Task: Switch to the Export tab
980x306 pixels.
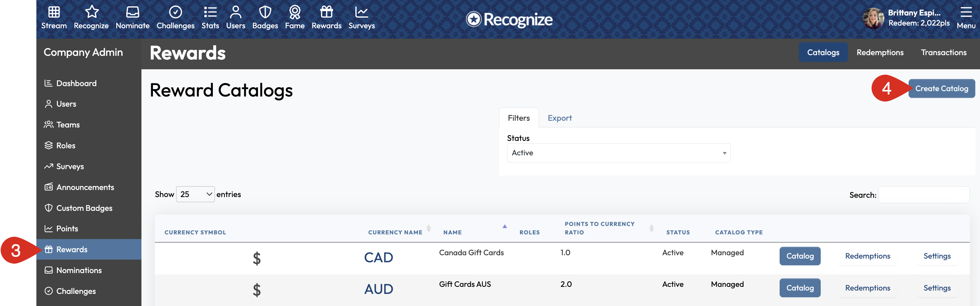Action: [560, 118]
